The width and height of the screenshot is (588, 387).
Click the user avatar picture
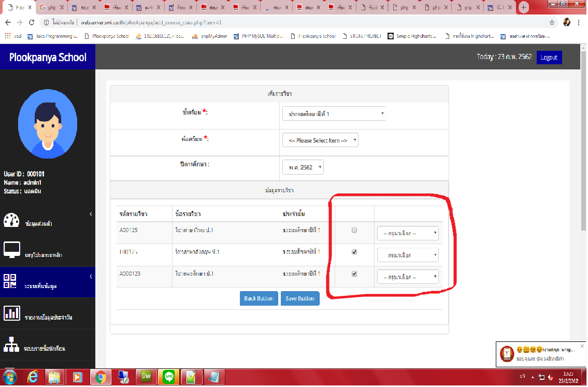(x=48, y=124)
